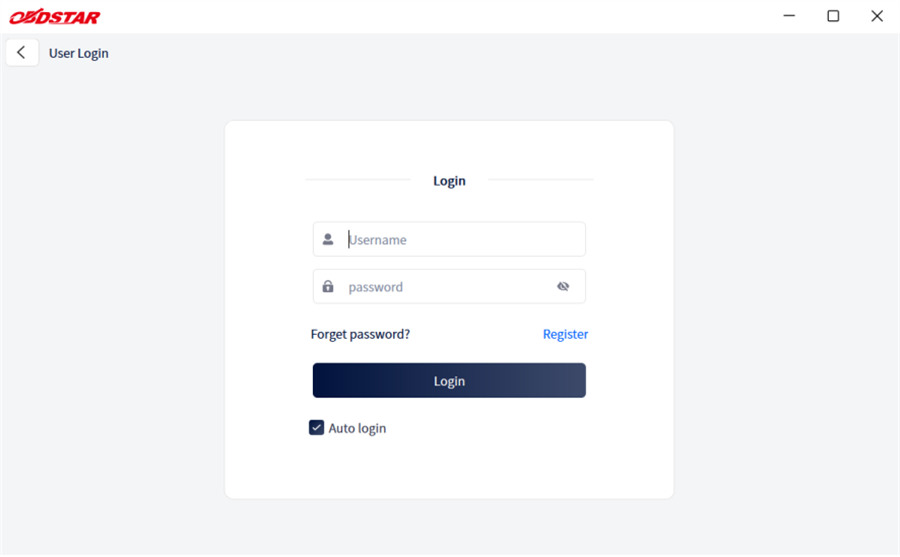Click the Login heading above the form
900x557 pixels.
coord(449,181)
